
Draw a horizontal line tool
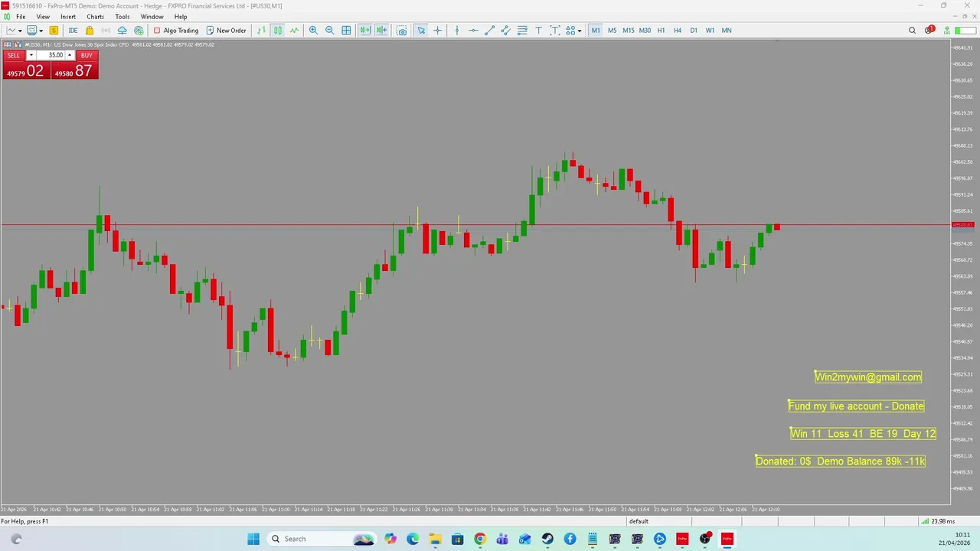point(473,31)
